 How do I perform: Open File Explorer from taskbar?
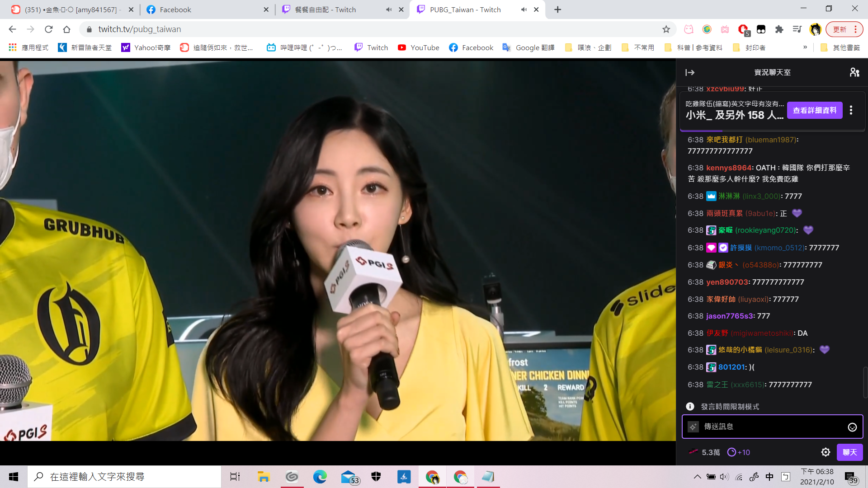pyautogui.click(x=264, y=477)
